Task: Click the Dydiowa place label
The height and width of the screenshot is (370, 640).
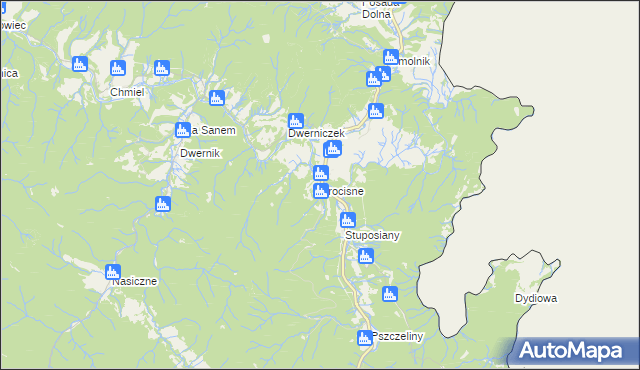Action: (536, 299)
